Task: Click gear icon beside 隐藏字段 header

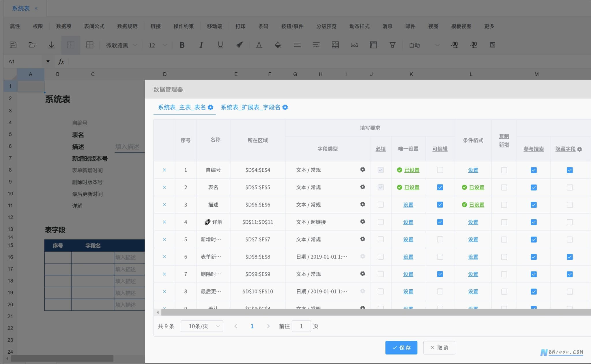Action: 579,149
